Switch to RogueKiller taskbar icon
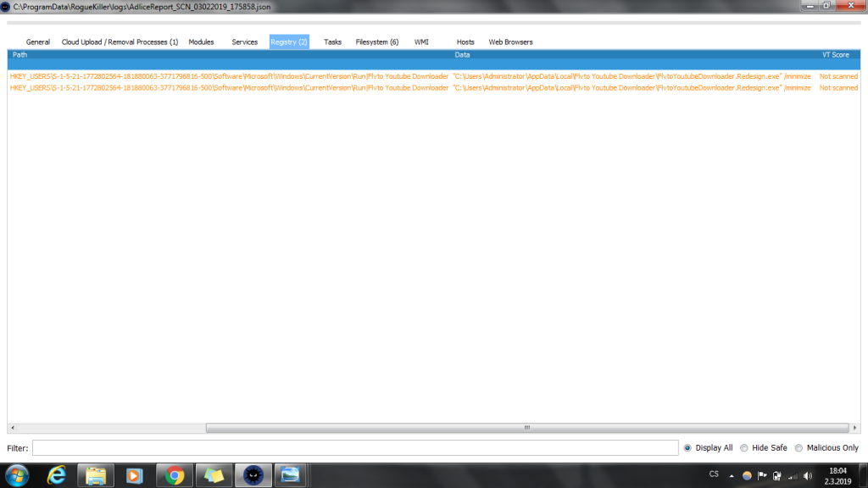Viewport: 868px width, 488px height. tap(253, 476)
